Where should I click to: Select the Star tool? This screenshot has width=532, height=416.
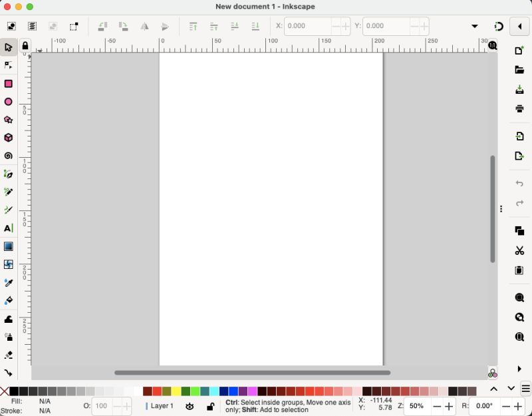pos(9,120)
